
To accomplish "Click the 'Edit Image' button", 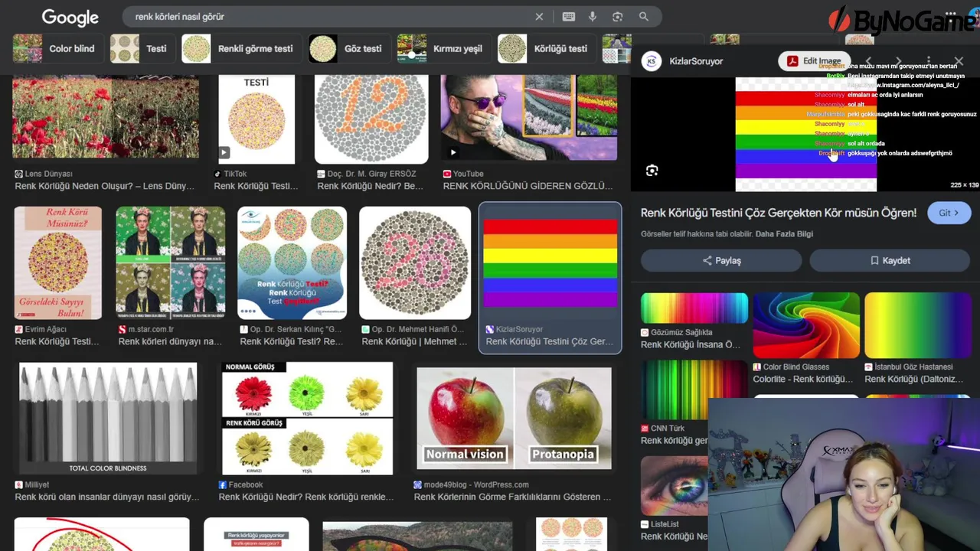I will [x=815, y=61].
